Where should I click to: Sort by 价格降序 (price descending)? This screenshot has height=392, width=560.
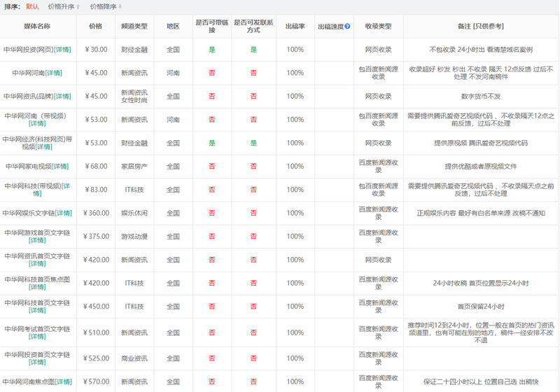[105, 6]
